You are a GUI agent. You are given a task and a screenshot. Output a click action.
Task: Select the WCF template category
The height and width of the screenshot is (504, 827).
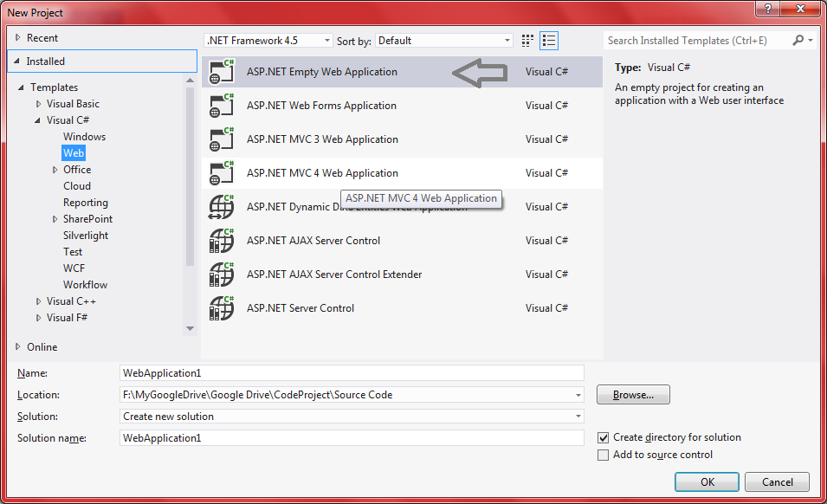tap(74, 268)
